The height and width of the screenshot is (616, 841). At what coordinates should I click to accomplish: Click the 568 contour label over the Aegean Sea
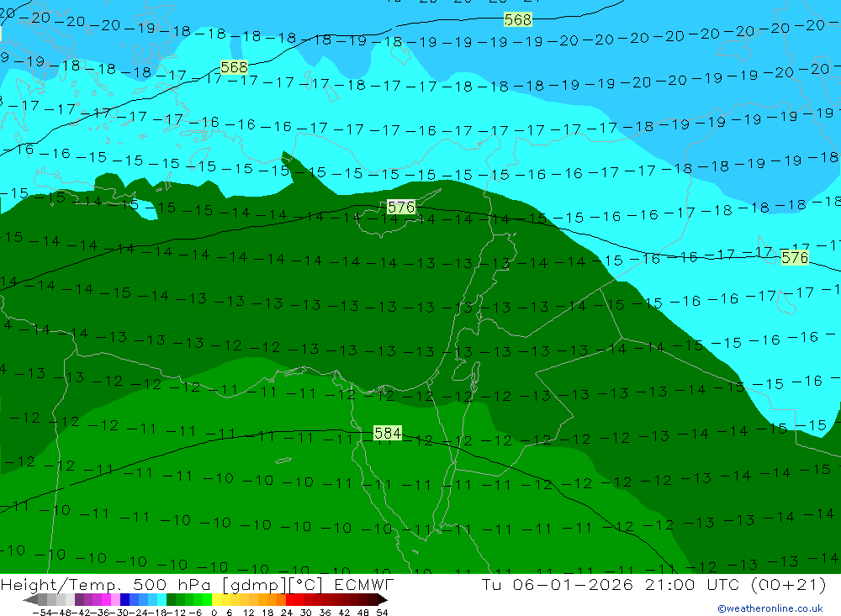(x=235, y=67)
